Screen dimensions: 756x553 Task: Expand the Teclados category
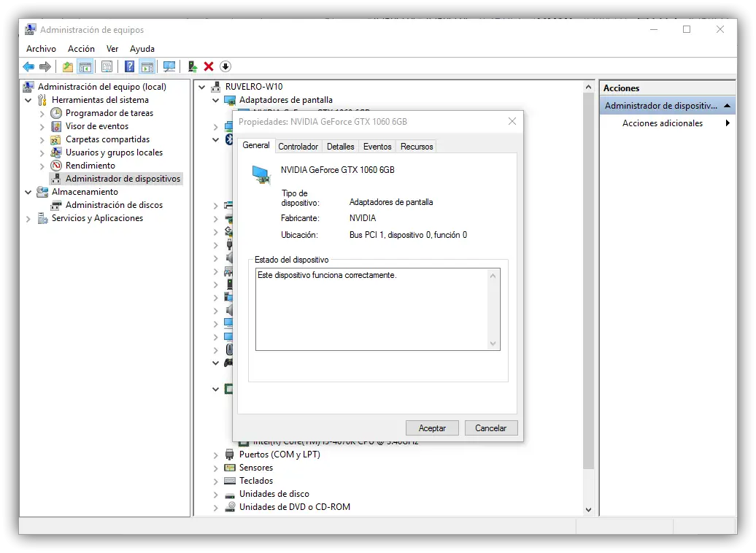coord(215,482)
